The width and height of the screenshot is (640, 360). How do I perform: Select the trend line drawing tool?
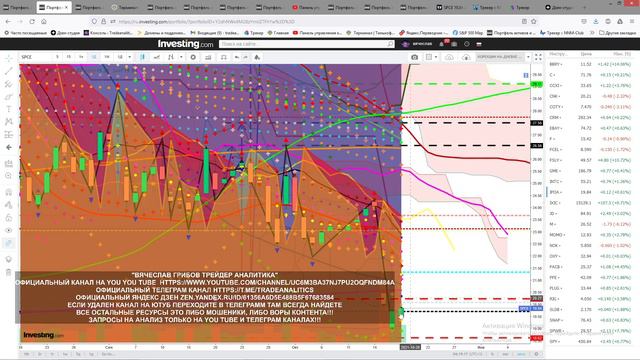click(x=9, y=71)
